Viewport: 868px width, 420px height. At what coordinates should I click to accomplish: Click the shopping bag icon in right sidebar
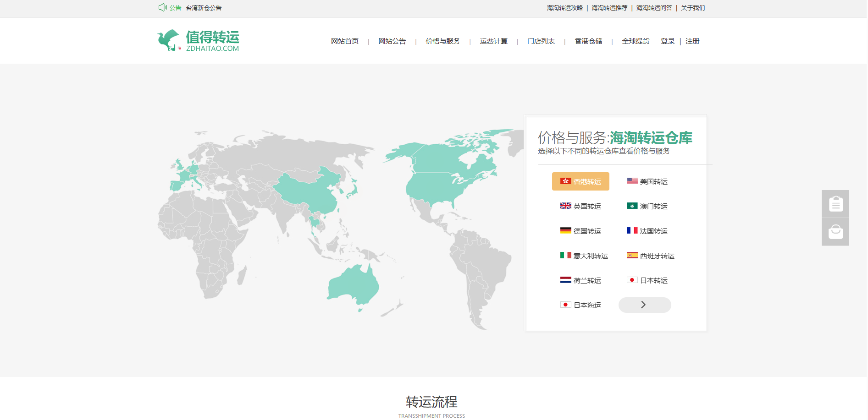[835, 232]
